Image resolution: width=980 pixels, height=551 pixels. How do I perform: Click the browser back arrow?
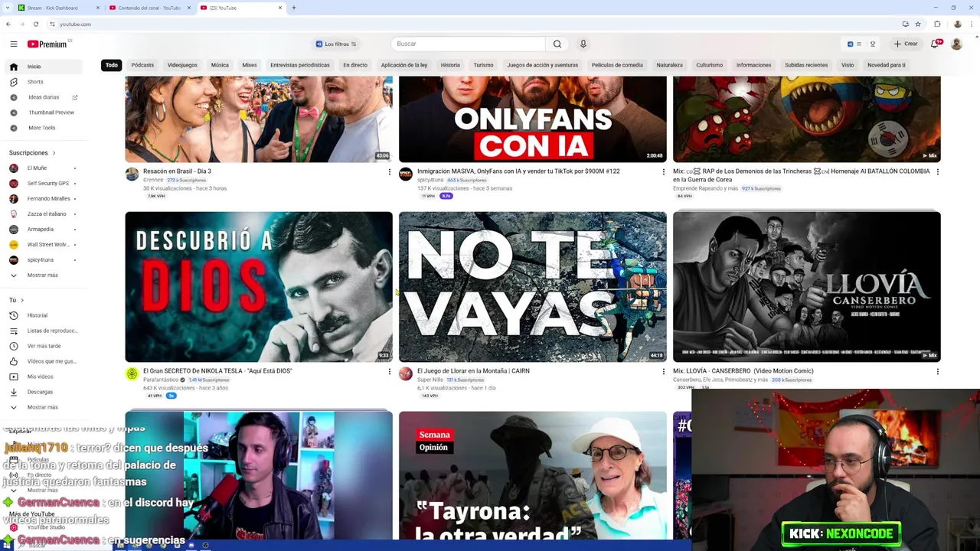8,24
